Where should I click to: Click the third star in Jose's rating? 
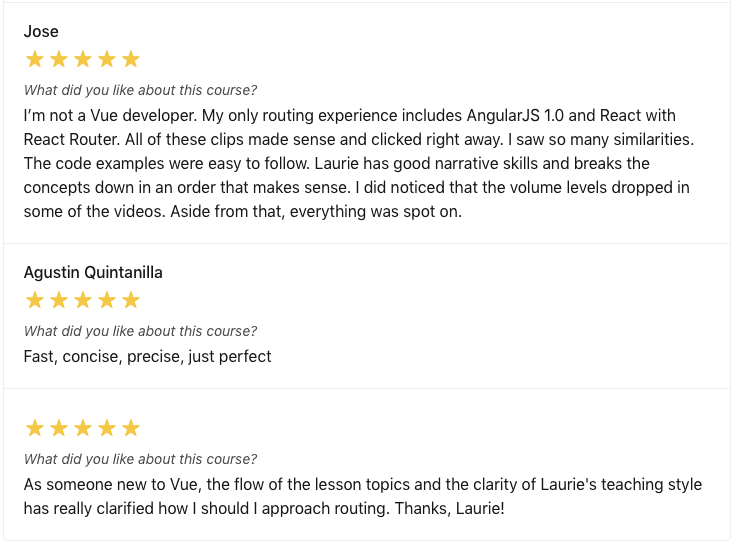coord(83,59)
